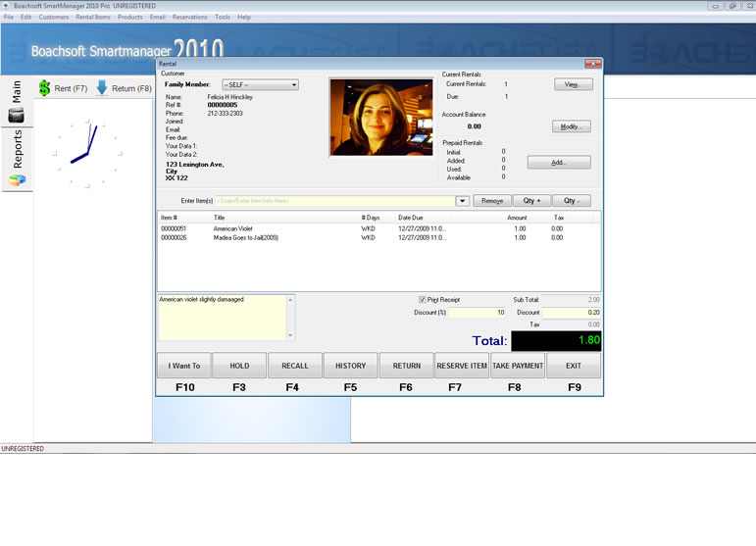Open the Reservations menu
756x546 pixels.
pyautogui.click(x=189, y=17)
